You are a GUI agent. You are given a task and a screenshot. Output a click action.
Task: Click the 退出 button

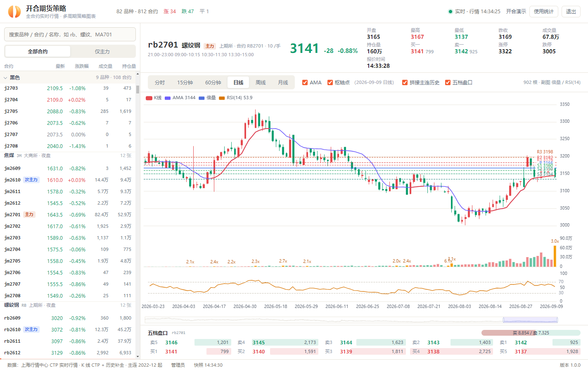pos(571,12)
